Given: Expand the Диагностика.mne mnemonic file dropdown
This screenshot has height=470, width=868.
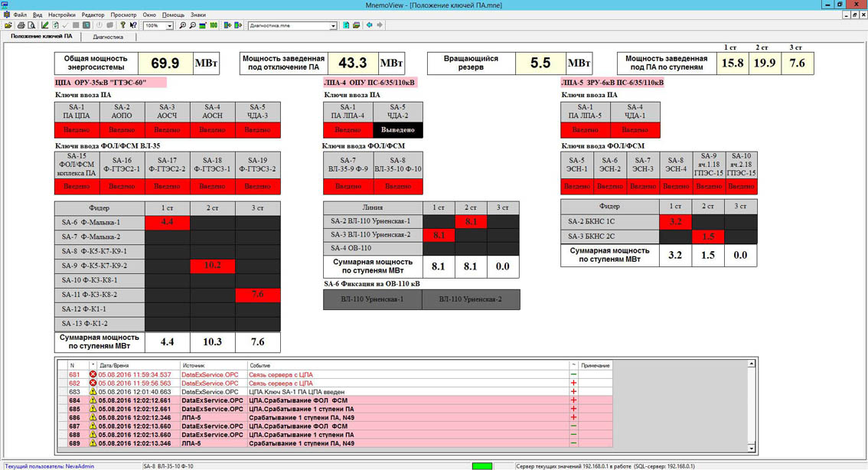Looking at the screenshot, I should pyautogui.click(x=333, y=26).
